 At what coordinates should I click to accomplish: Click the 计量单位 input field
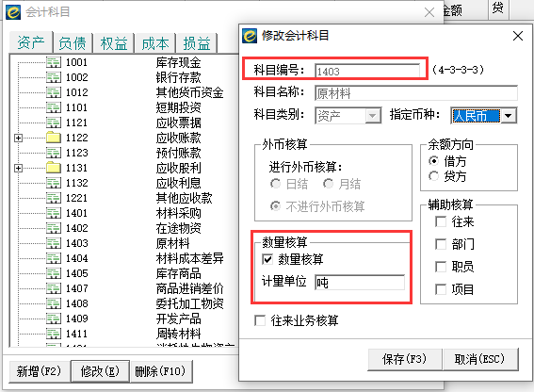(360, 283)
